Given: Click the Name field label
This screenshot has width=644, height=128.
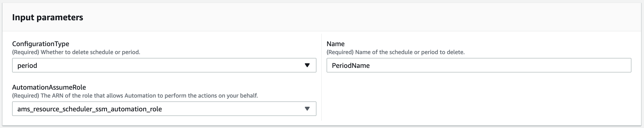Looking at the screenshot, I should [x=336, y=44].
